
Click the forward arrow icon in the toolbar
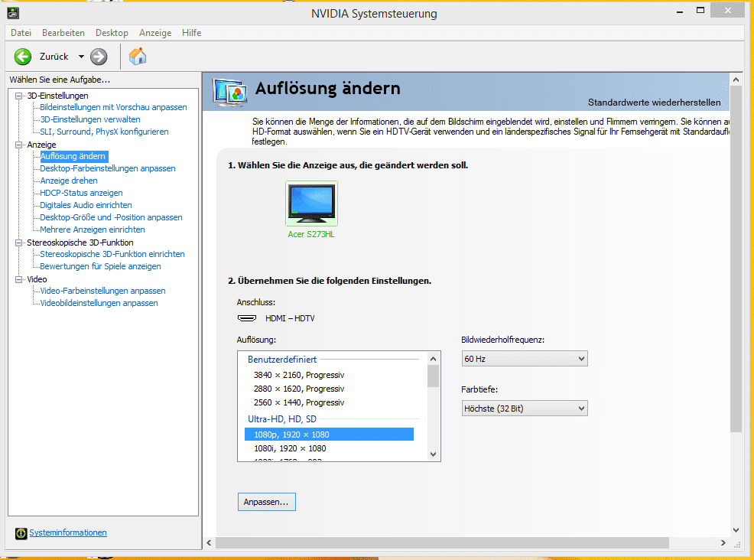(x=99, y=57)
